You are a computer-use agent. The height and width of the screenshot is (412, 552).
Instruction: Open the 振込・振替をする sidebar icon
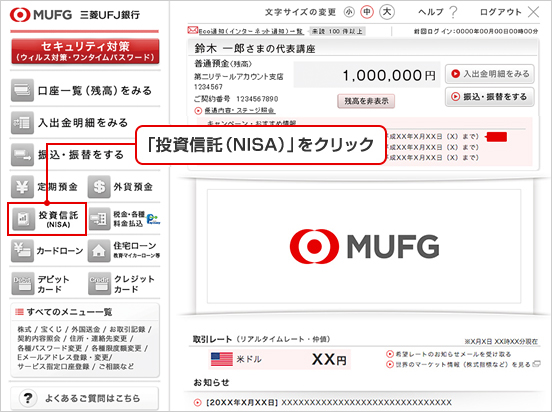[x=22, y=155]
